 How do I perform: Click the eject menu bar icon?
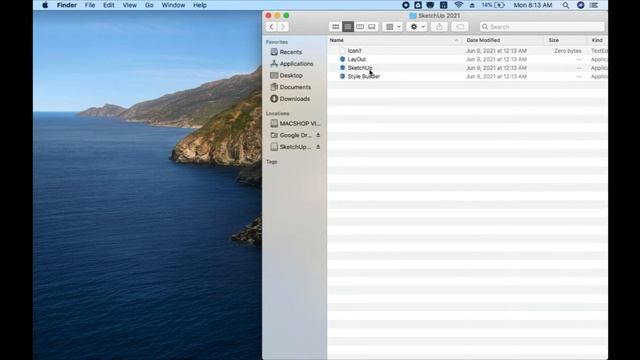tap(472, 5)
